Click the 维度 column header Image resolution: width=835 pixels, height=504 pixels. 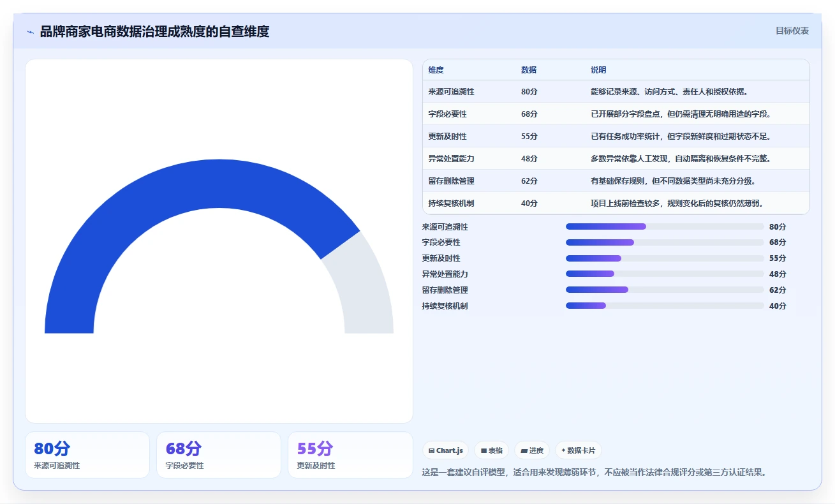point(436,70)
